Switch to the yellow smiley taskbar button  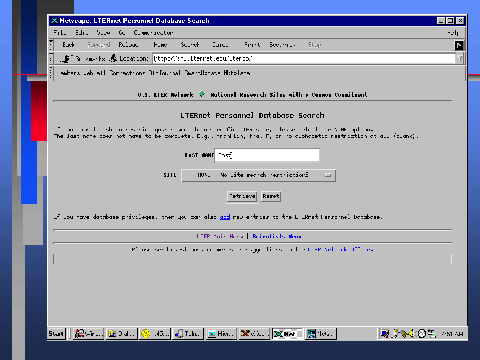tap(155, 334)
